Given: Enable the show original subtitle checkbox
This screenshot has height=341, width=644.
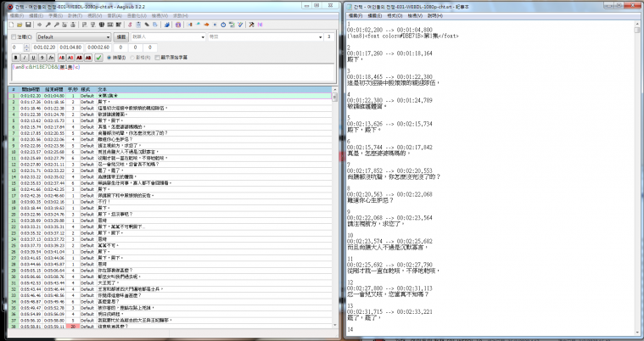Looking at the screenshot, I should [157, 58].
